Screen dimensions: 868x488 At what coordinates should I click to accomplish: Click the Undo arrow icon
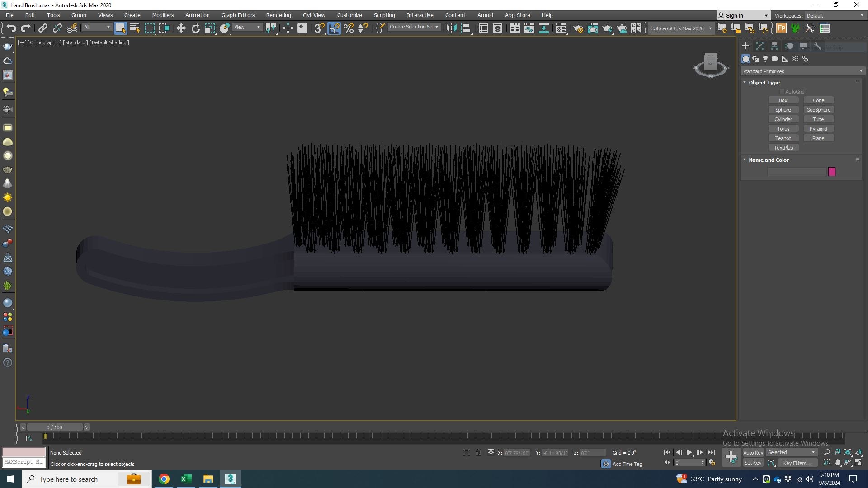click(11, 28)
